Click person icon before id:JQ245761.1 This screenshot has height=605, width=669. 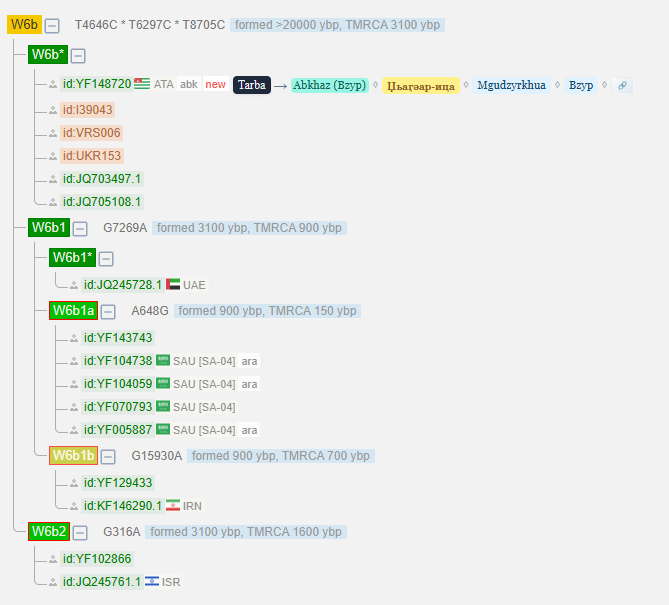coord(53,582)
